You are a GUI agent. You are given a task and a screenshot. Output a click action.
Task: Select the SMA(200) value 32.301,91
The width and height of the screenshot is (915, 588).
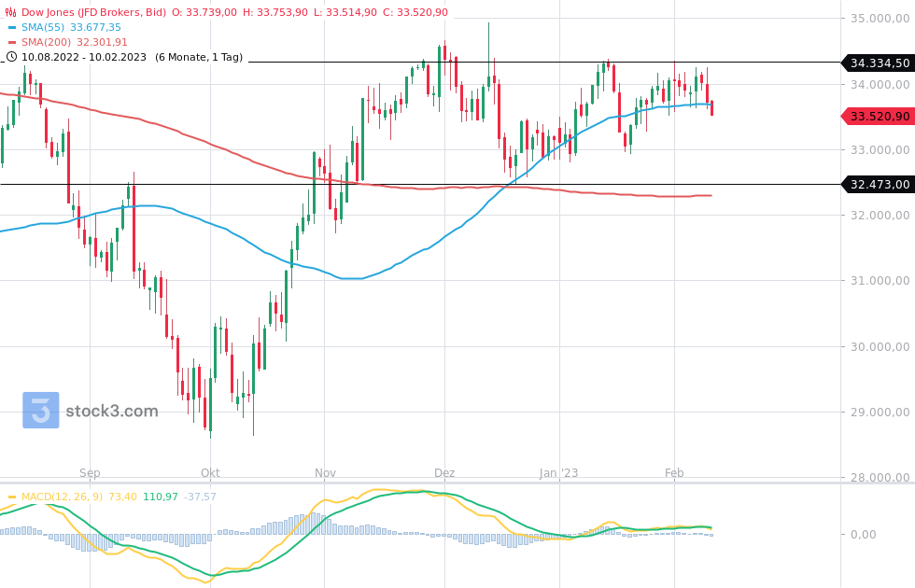click(x=102, y=43)
